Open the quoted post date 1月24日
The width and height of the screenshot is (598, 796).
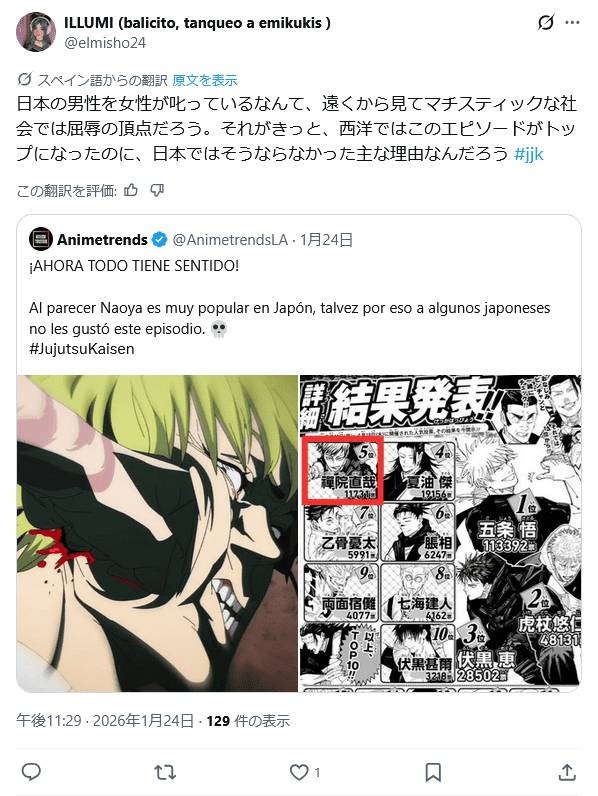pos(326,240)
